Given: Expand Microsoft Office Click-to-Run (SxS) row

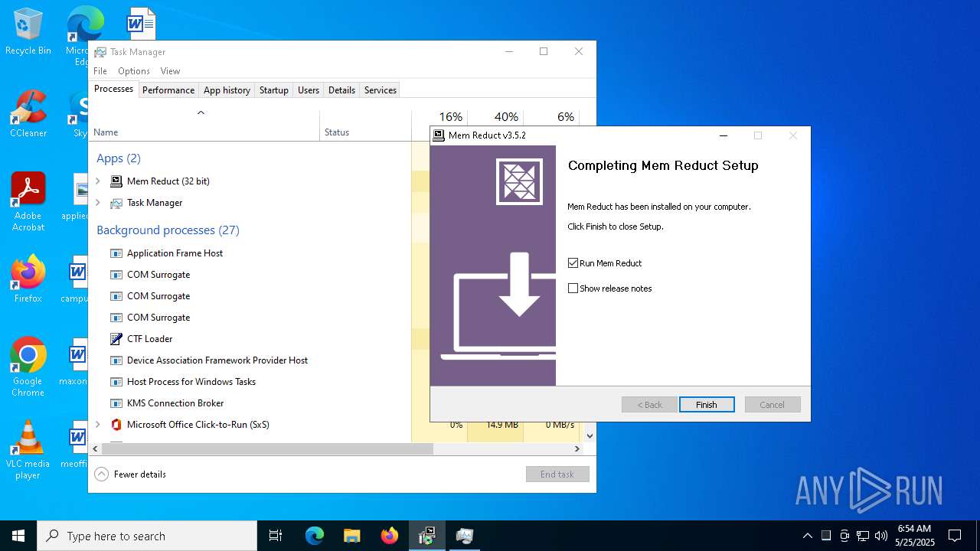Looking at the screenshot, I should (98, 425).
